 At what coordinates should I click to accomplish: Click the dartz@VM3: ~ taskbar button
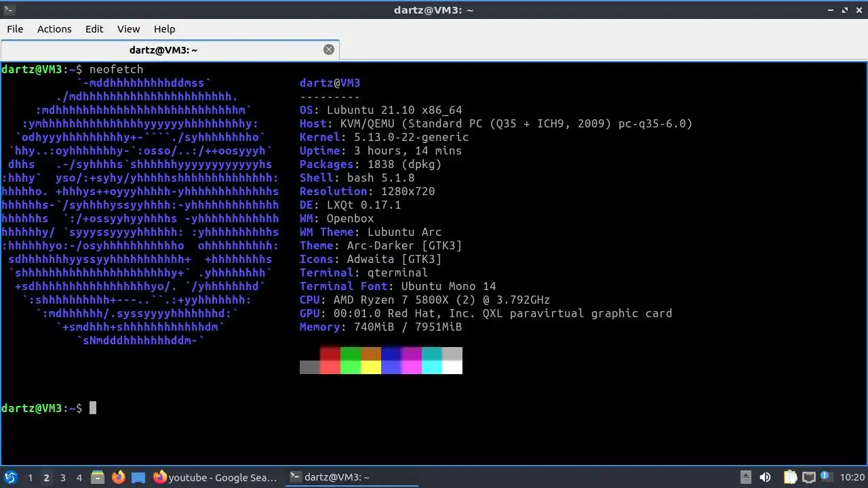point(351,477)
